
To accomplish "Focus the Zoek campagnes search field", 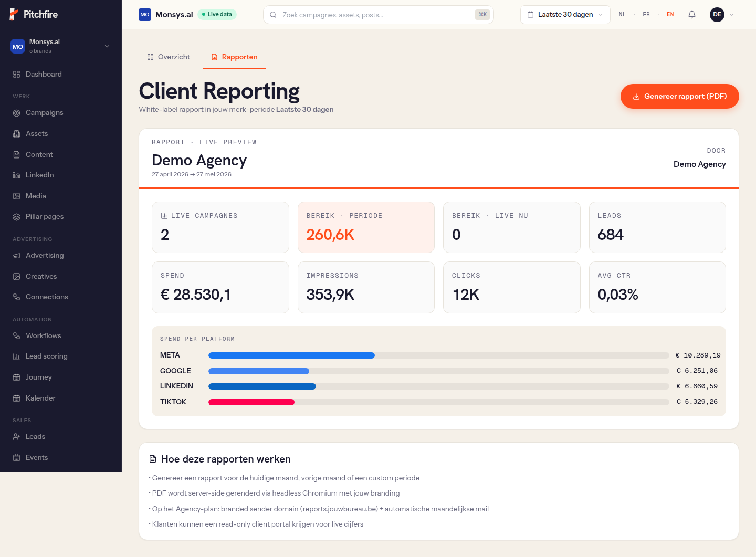I will (379, 15).
